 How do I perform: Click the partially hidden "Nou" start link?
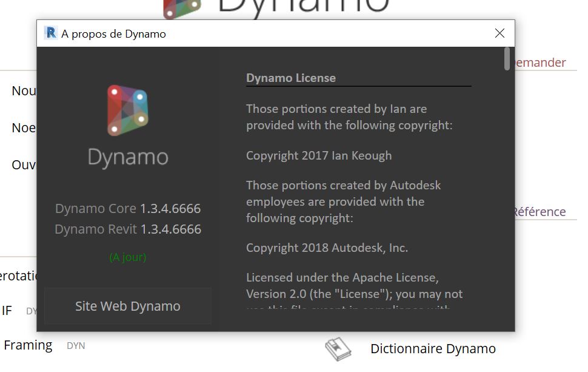tap(24, 91)
